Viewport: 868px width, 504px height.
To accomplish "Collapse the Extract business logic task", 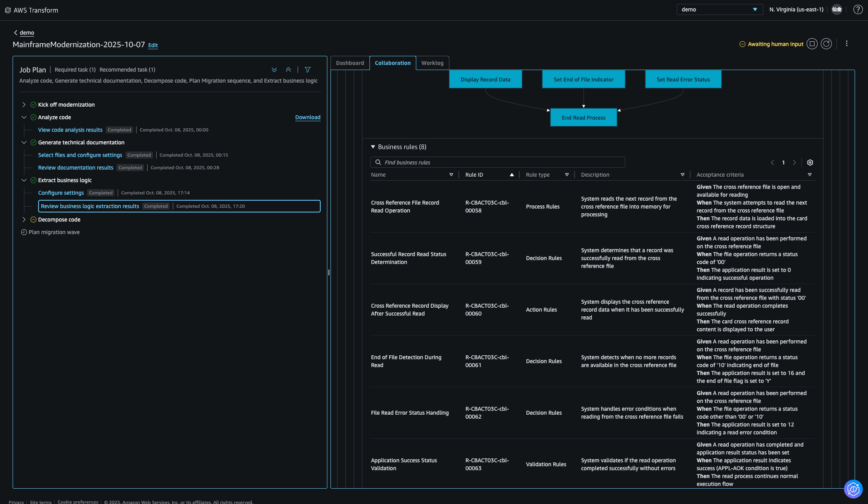I will (24, 180).
